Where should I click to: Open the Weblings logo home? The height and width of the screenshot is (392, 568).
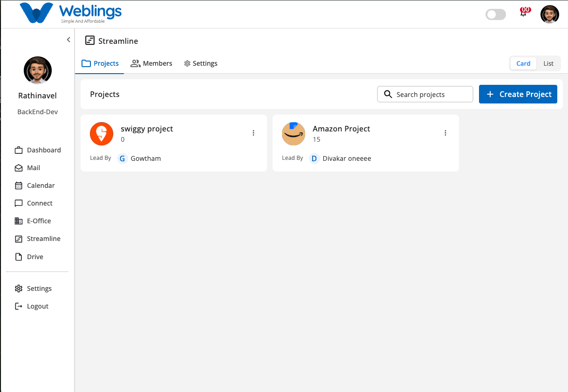tap(70, 14)
